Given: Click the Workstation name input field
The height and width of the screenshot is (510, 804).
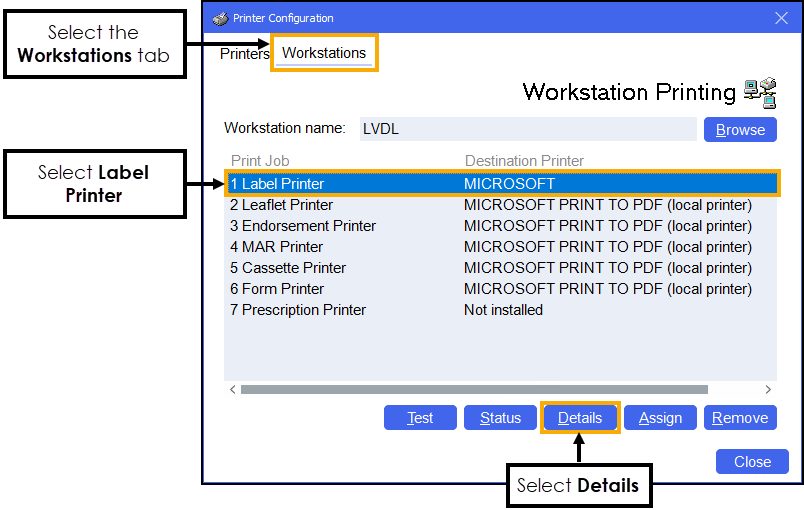Looking at the screenshot, I should [527, 129].
